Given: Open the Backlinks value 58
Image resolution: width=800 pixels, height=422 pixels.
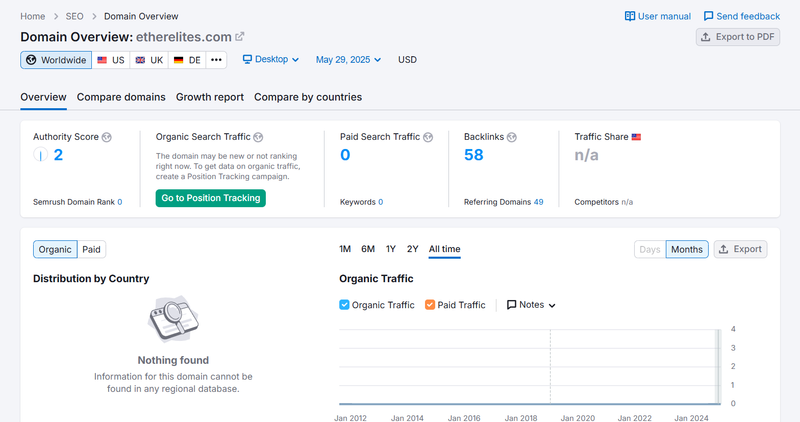Looking at the screenshot, I should tap(473, 155).
